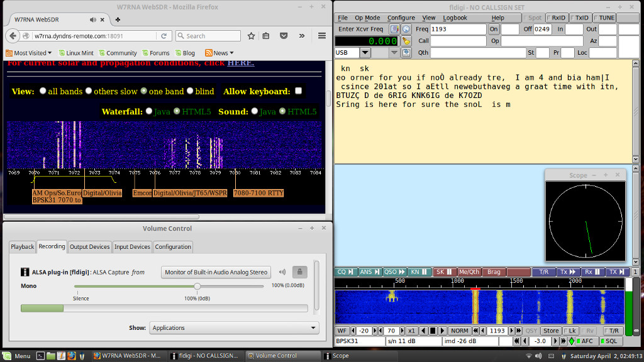The height and width of the screenshot is (362, 644).
Task: Open the Firefox hamburger menu
Action: [322, 36]
